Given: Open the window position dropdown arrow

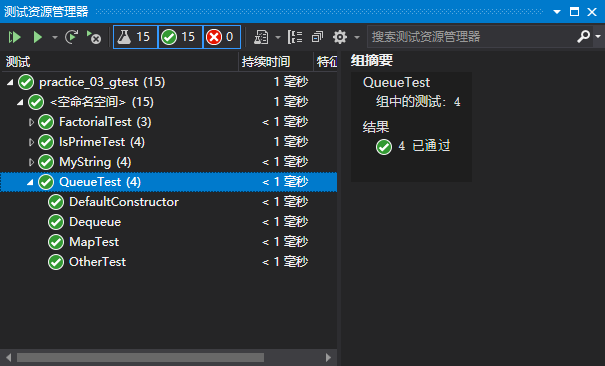Looking at the screenshot, I should pos(557,12).
